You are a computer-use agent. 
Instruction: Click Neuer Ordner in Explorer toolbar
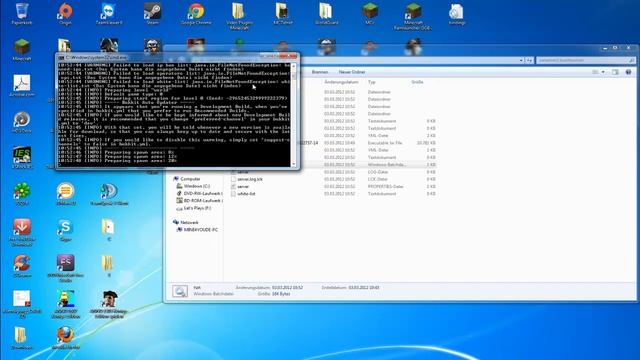tap(352, 72)
